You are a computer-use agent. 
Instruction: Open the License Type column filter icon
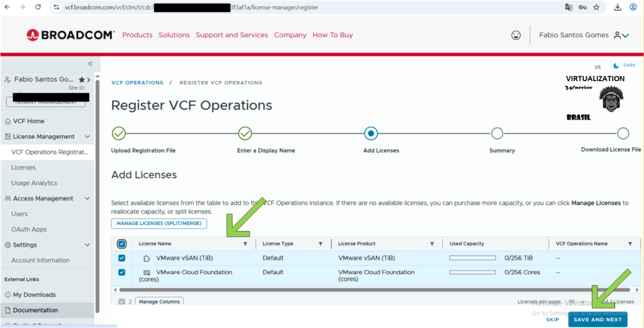point(321,244)
